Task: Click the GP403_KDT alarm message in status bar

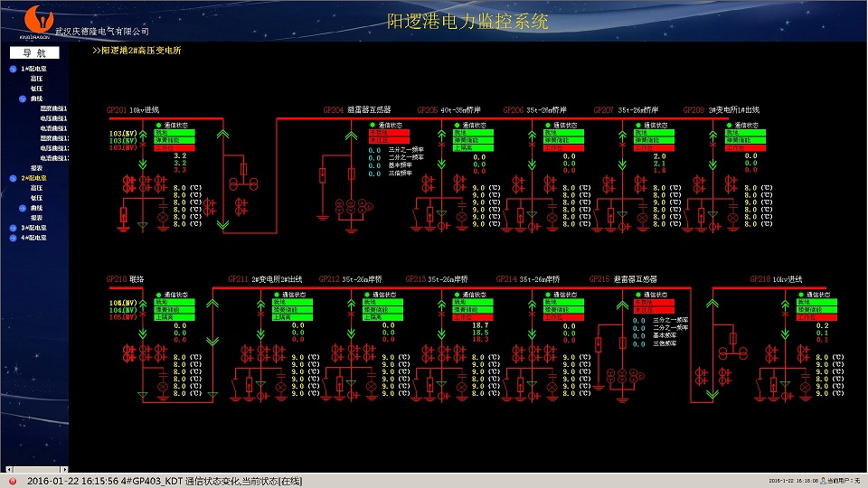Action: point(165,482)
